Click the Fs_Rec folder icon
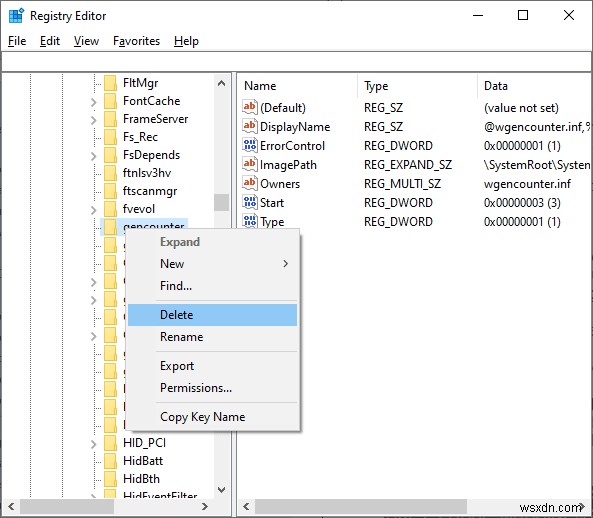This screenshot has width=593, height=518. [x=110, y=137]
